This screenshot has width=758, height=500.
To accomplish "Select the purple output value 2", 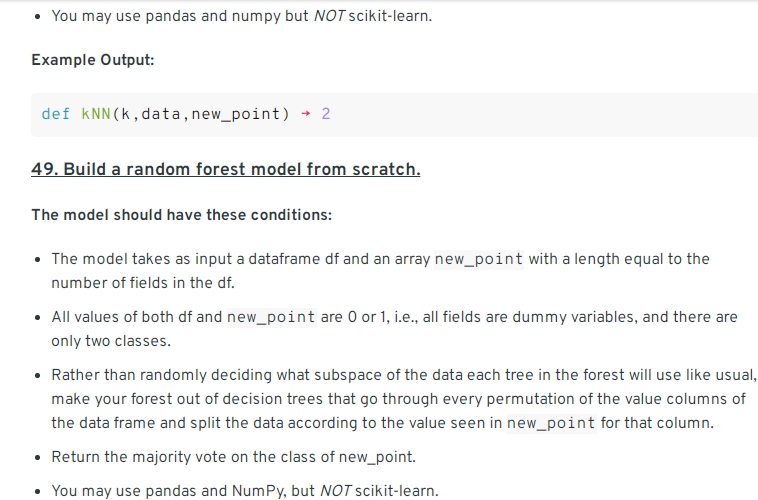I will click(326, 114).
